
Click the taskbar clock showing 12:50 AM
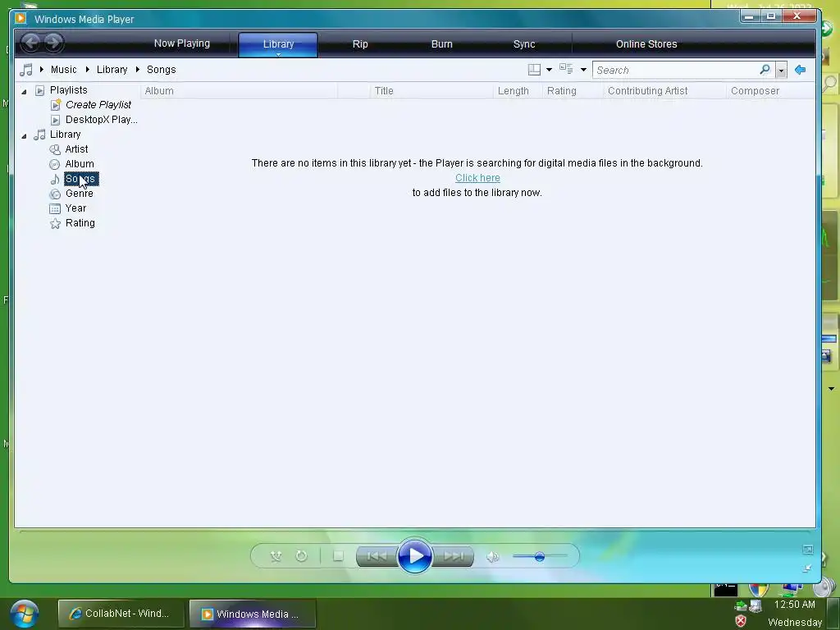[794, 605]
